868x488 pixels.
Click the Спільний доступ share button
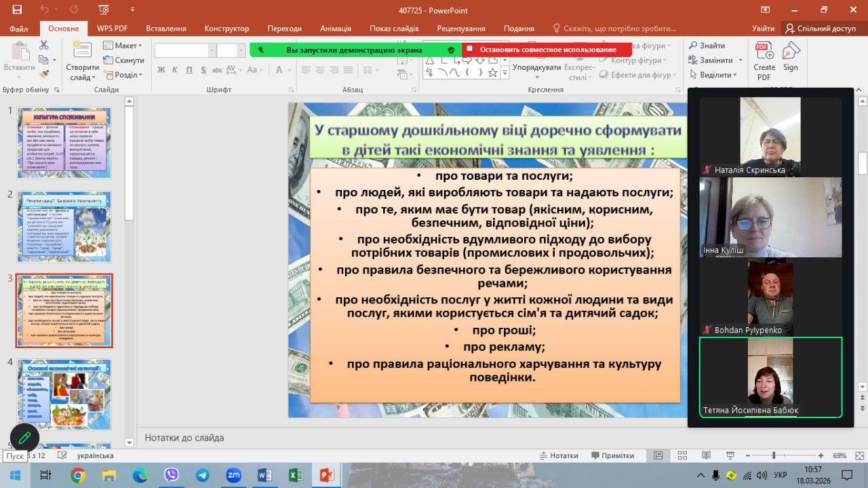click(821, 29)
